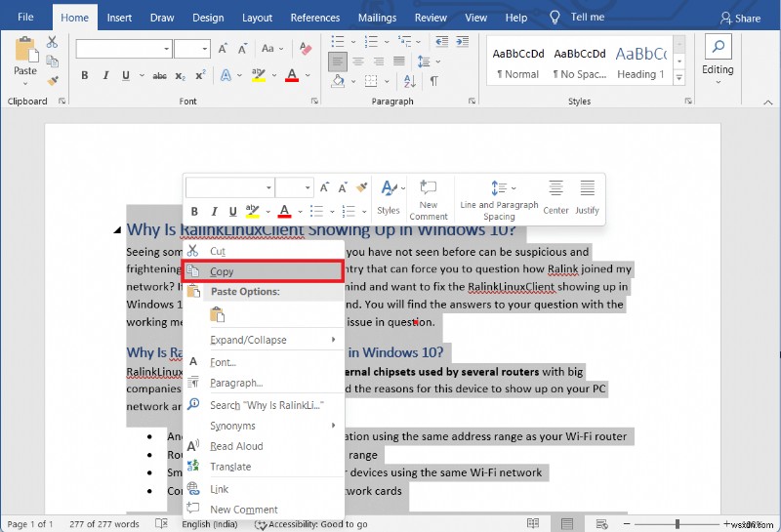Image resolution: width=781 pixels, height=532 pixels.
Task: Collapse the heading with the triangle marker
Action: (x=117, y=229)
